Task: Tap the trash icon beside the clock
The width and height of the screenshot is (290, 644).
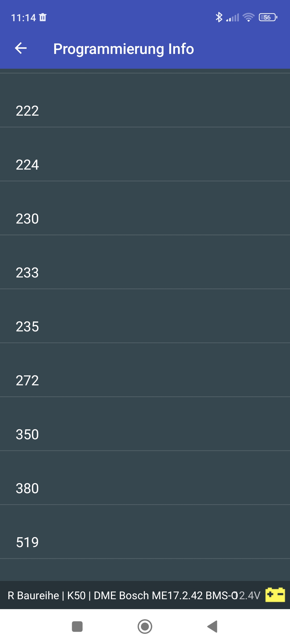Action: [x=43, y=17]
